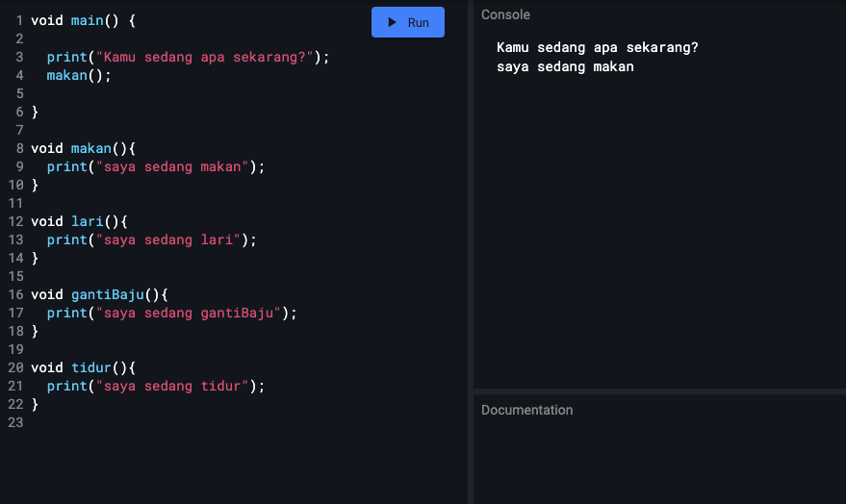Click 'void lari(){' declaration on line 12

(79, 221)
